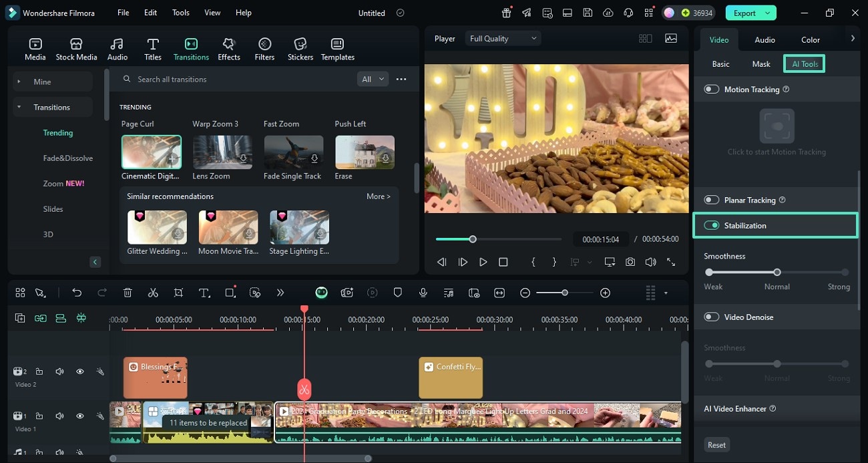This screenshot has width=868, height=463.
Task: Select Zoom NEW! transitions category
Action: coord(64,184)
